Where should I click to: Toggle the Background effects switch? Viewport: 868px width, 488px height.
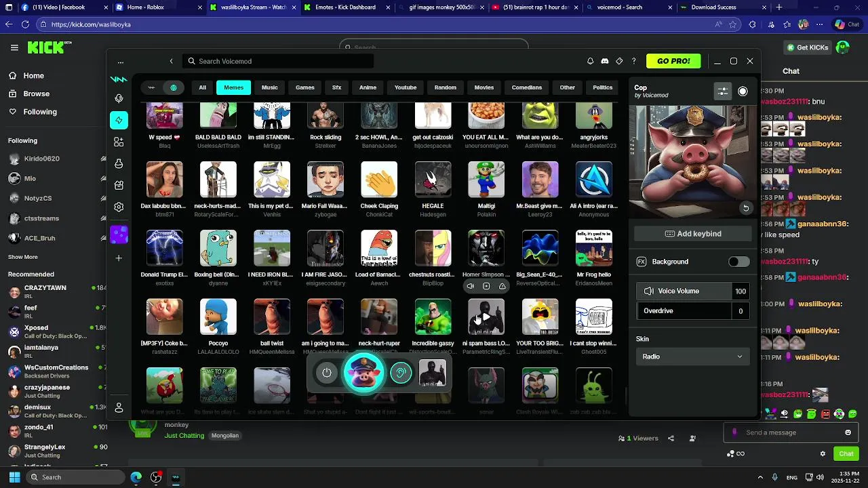[x=738, y=262]
